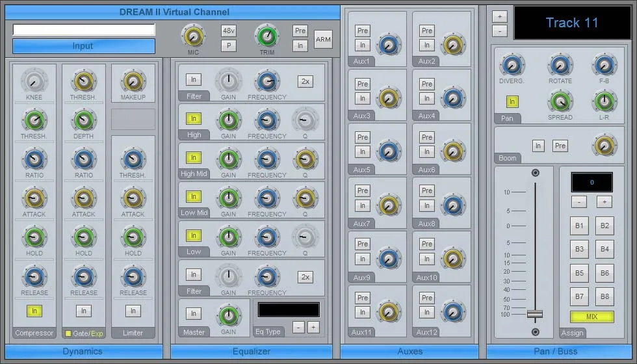Click the Track 11 display
This screenshot has width=637, height=364.
[x=572, y=23]
